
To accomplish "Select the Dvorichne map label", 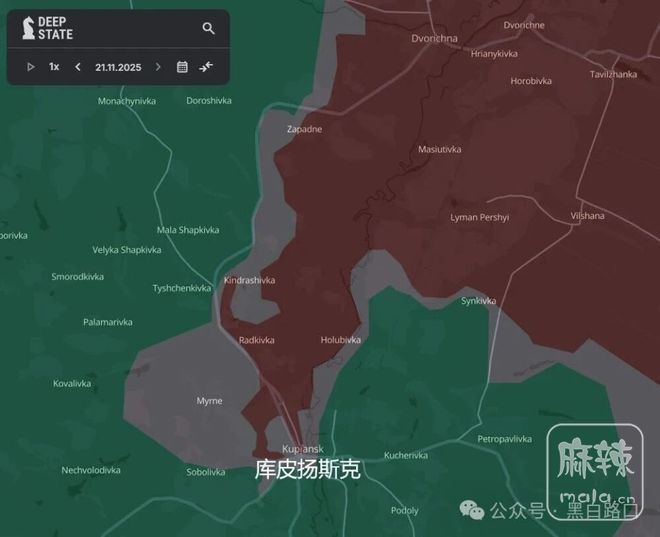I will [x=524, y=25].
